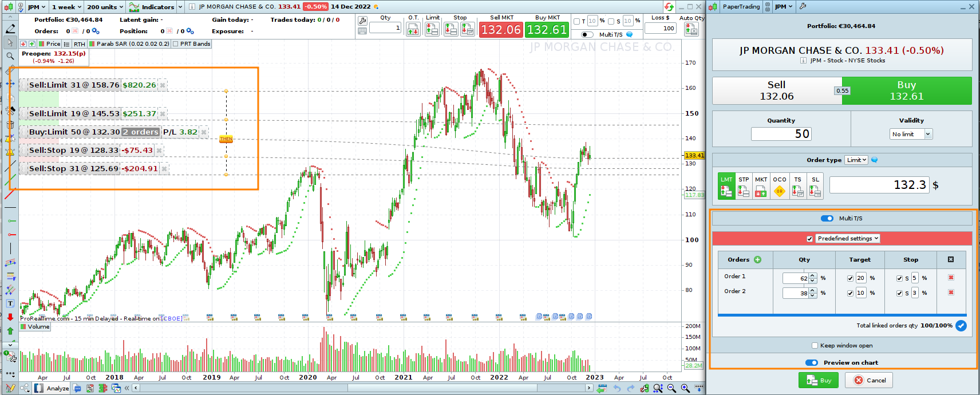Enable T target percent checkbox in toolbar

577,21
